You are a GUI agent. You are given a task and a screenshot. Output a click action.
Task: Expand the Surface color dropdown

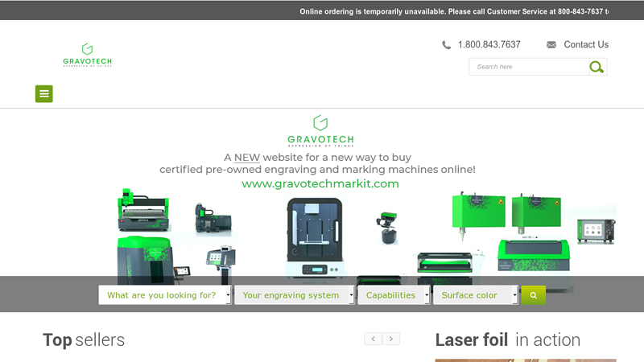click(476, 295)
